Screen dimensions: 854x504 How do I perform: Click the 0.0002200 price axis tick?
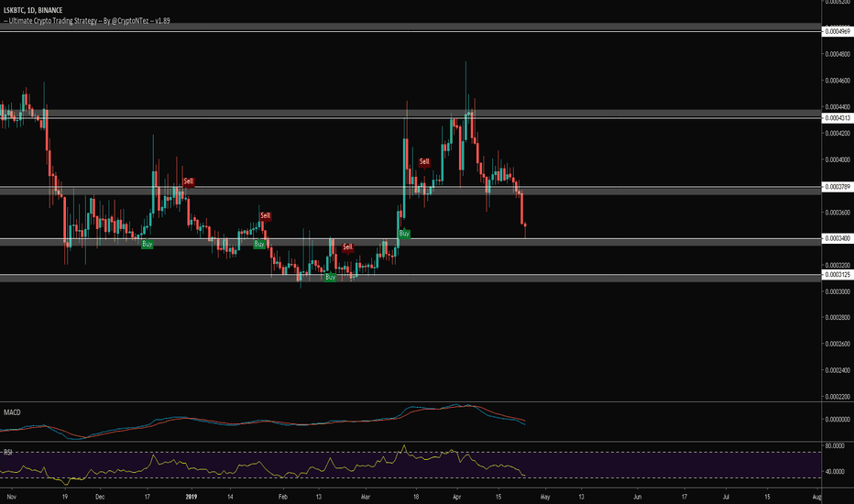[838, 397]
